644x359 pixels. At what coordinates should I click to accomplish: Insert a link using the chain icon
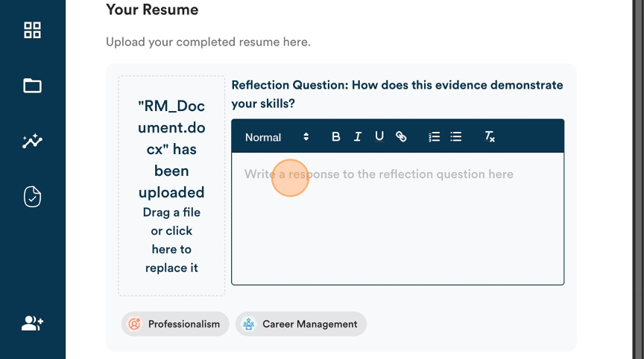point(401,136)
